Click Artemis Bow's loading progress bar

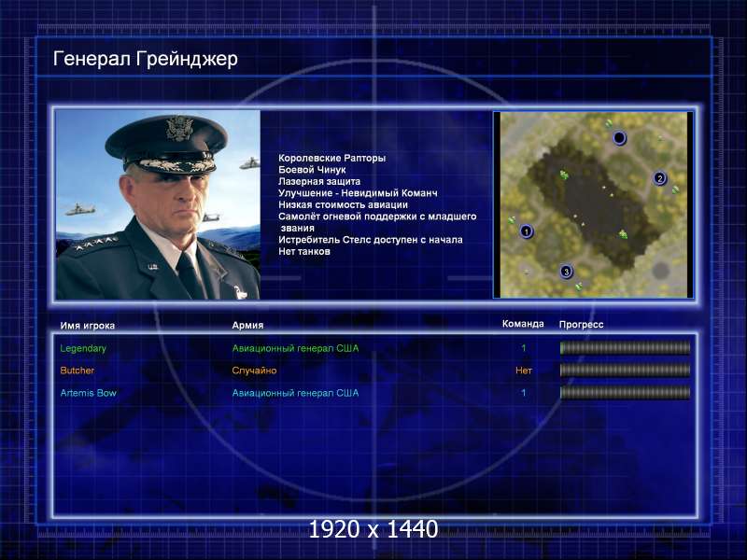click(625, 392)
